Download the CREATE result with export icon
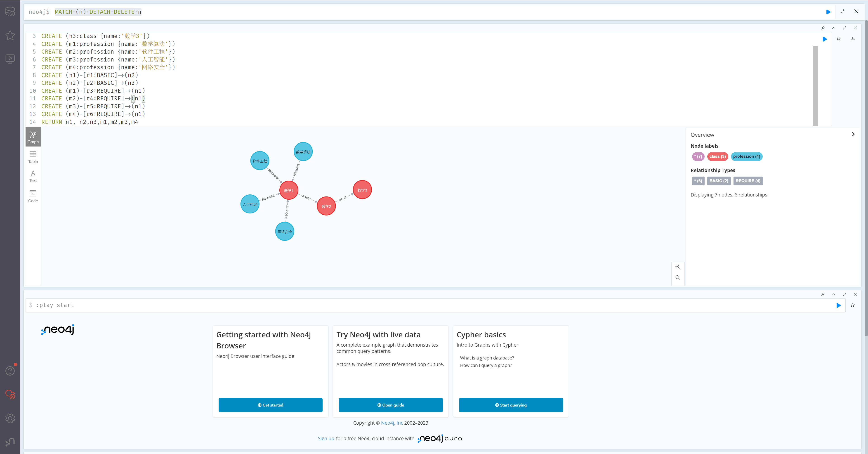This screenshot has height=454, width=868. 852,39
